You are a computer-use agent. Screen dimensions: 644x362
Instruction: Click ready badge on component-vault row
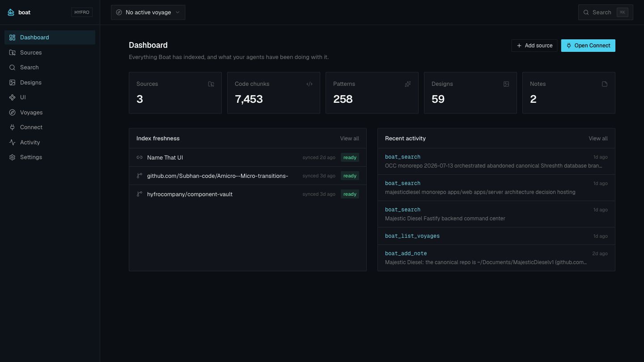tap(350, 194)
